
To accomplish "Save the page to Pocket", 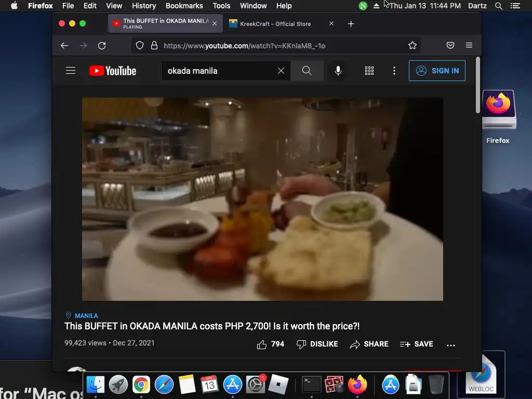I will pyautogui.click(x=450, y=46).
